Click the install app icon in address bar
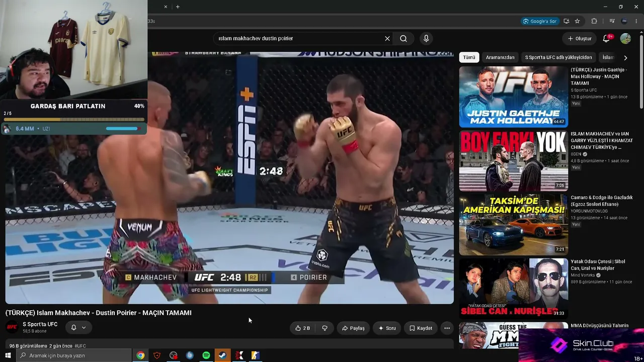 [x=567, y=21]
